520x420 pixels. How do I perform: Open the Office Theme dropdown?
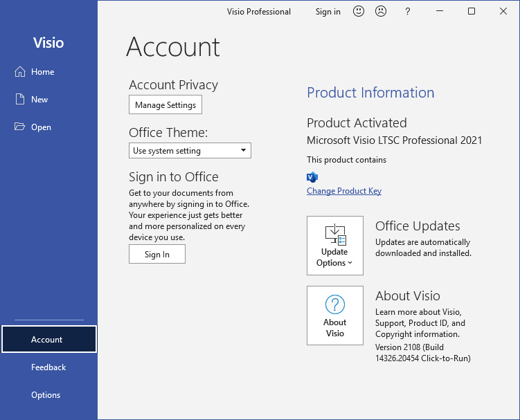190,151
